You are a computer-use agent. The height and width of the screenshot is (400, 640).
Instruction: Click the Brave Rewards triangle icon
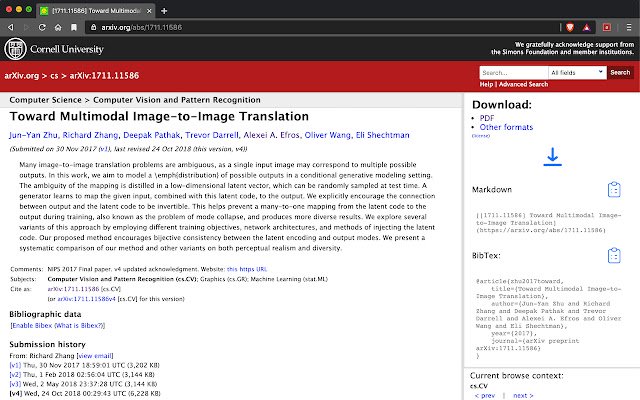(587, 27)
